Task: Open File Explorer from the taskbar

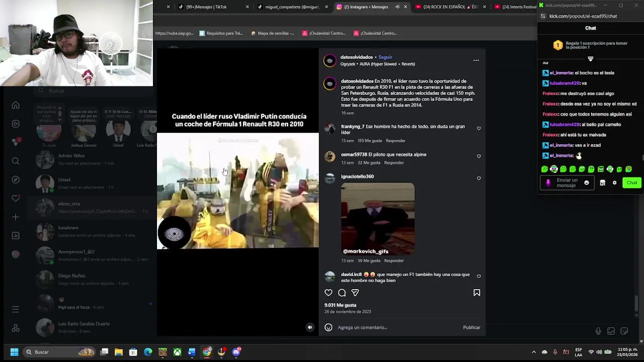Action: click(119, 352)
